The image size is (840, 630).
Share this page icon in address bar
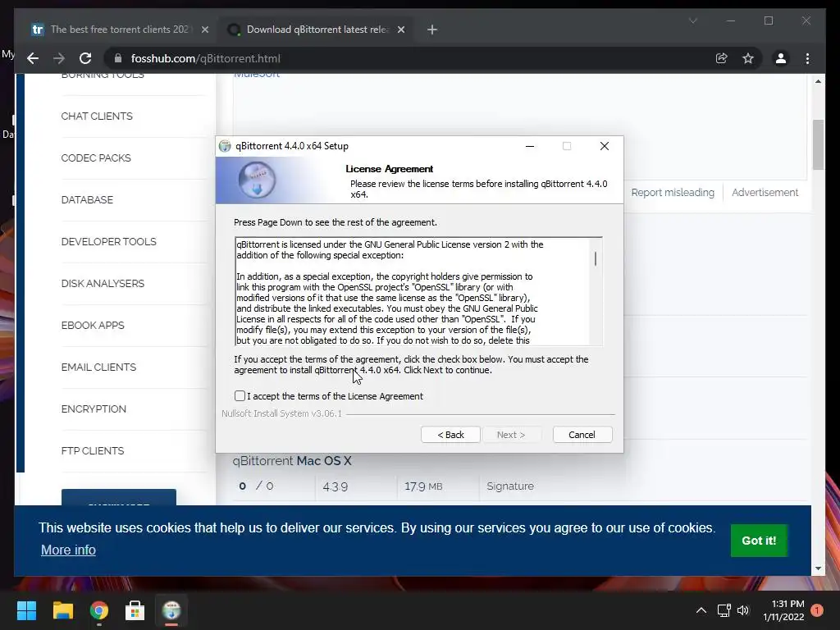point(722,58)
